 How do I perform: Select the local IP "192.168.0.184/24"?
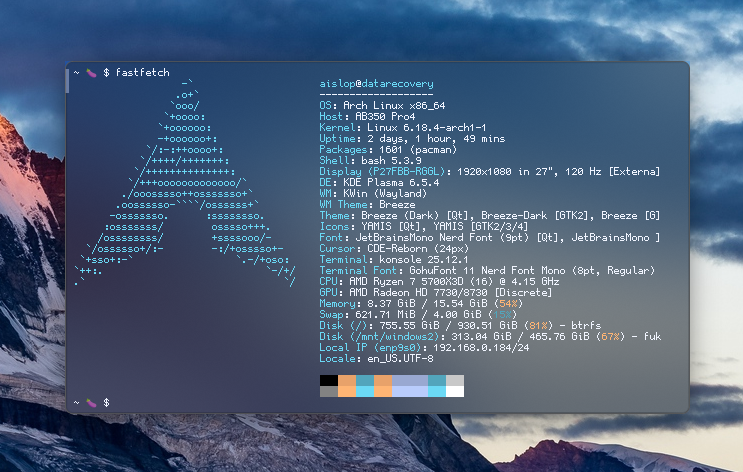[481, 347]
